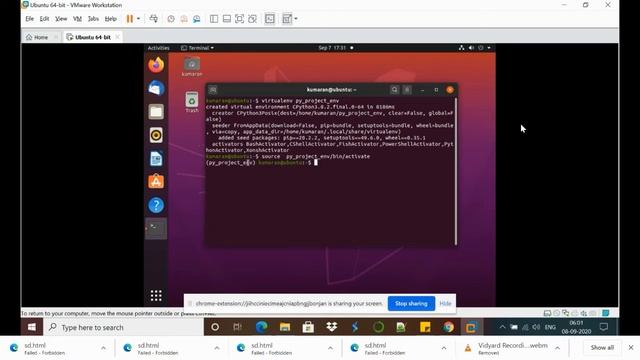Open Google Chrome from the taskbar
640x360 pixels.
pos(448,327)
